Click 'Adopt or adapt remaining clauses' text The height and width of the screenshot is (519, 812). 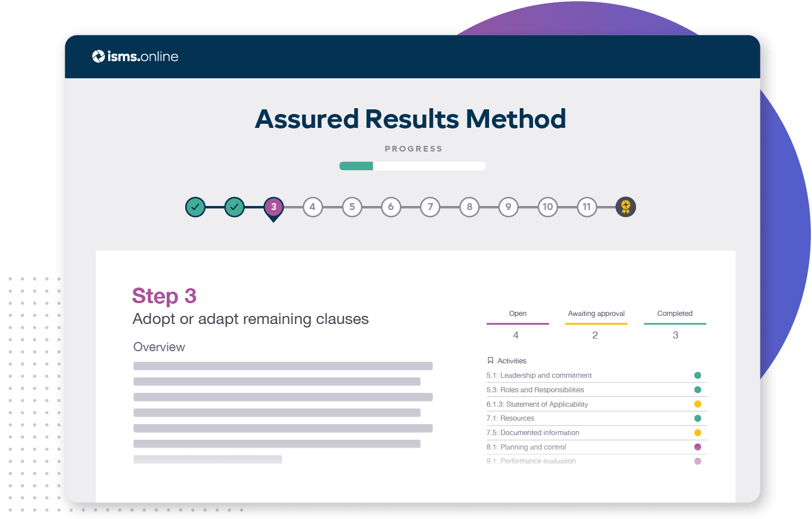click(251, 319)
